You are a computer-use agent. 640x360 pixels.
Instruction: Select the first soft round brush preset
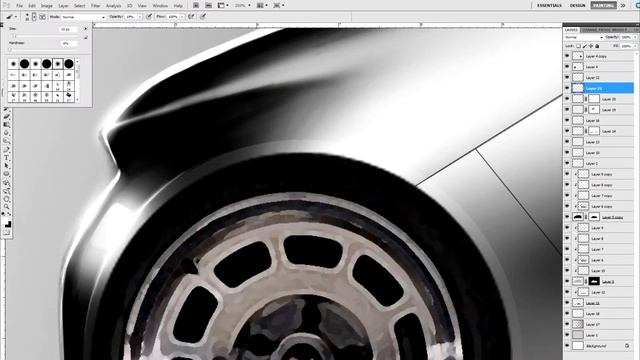[13, 64]
